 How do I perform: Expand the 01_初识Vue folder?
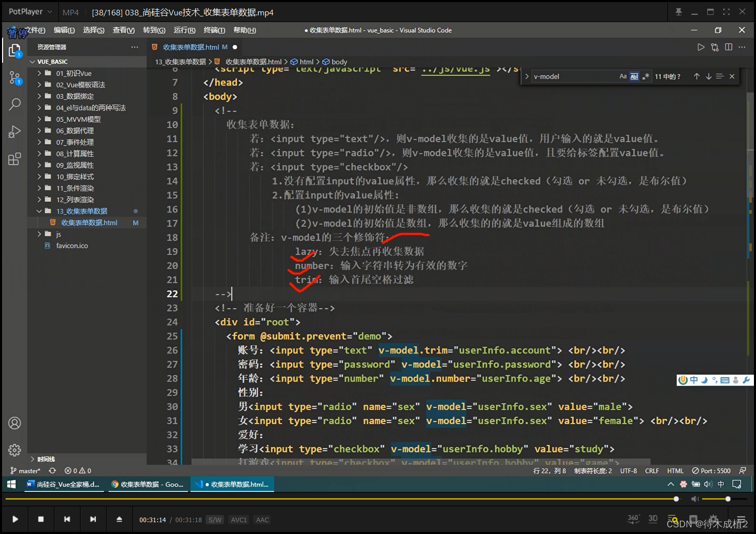pos(74,73)
